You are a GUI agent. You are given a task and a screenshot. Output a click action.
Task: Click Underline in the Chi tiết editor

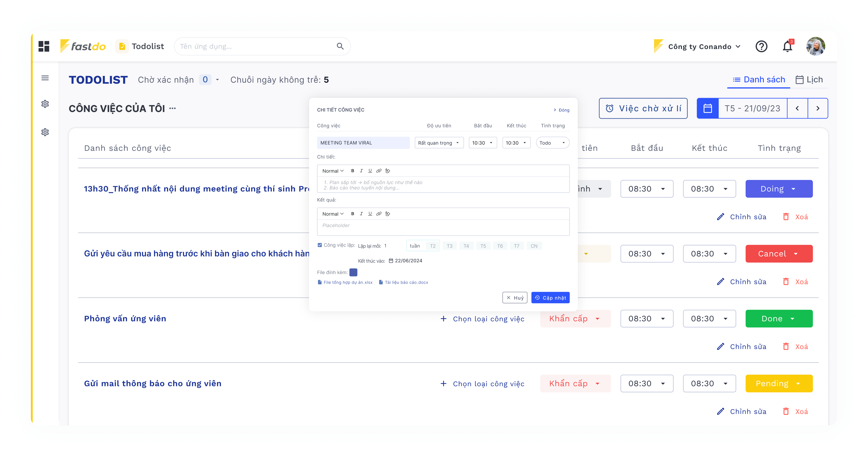370,171
